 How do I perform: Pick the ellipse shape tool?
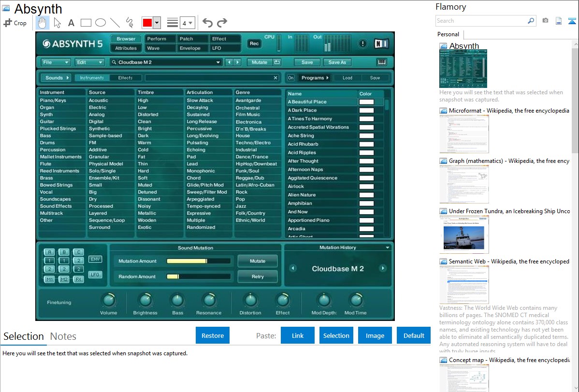pos(101,23)
